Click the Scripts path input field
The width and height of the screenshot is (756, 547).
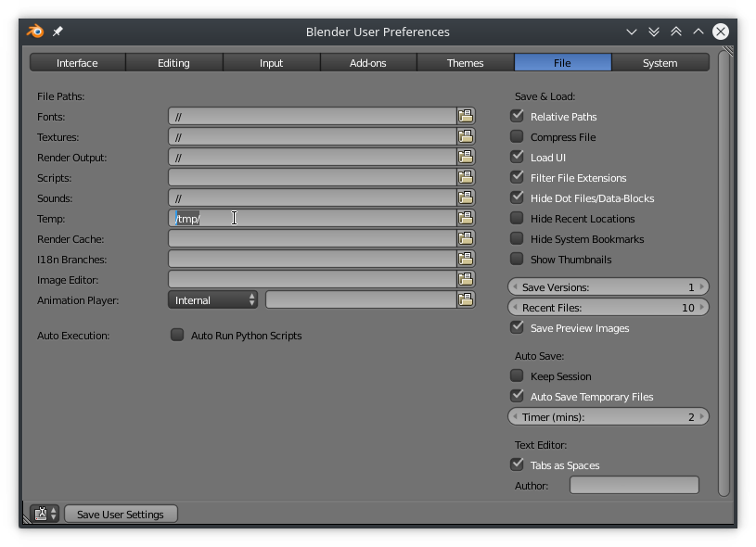coord(313,177)
